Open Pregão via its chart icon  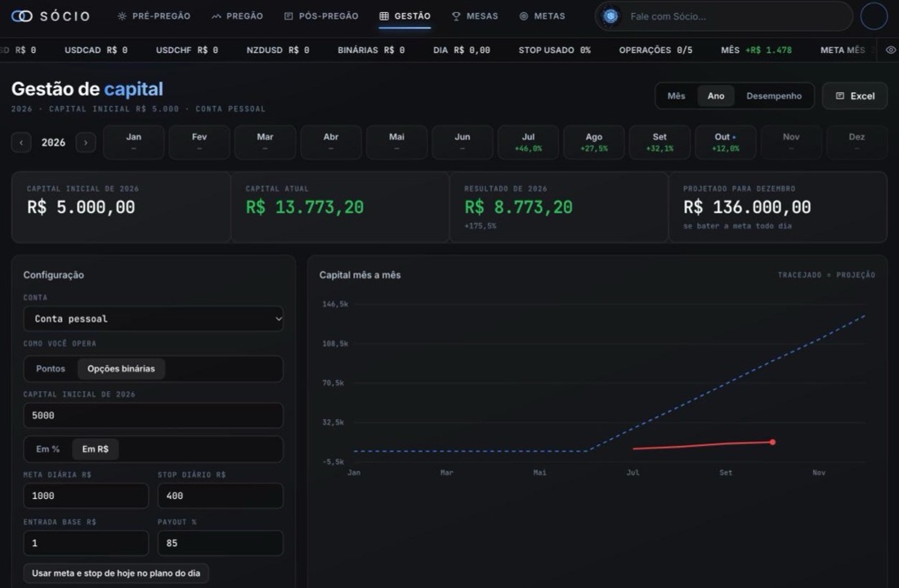pyautogui.click(x=216, y=16)
